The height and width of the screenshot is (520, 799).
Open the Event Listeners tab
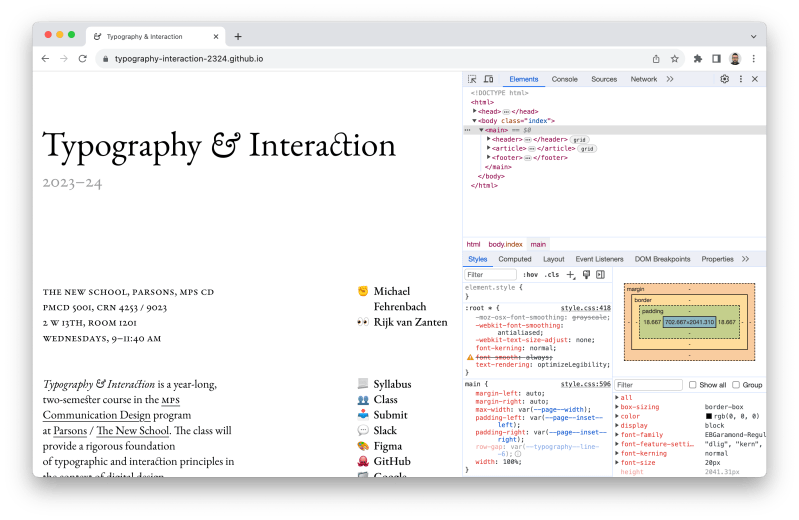[599, 259]
